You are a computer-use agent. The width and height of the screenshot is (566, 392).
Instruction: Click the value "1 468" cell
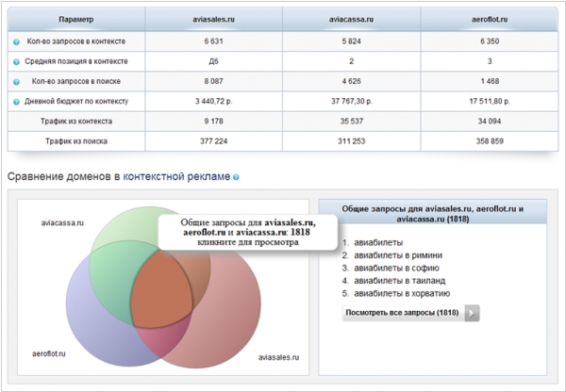[490, 81]
